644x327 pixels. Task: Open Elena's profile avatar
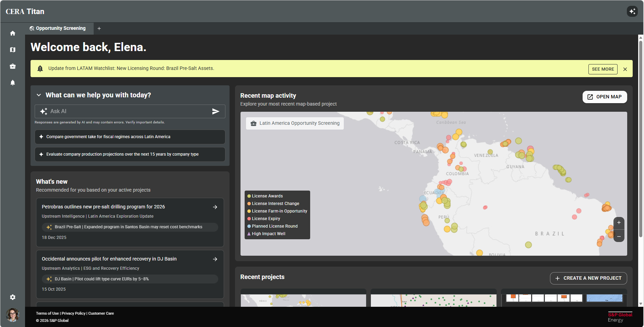tap(13, 315)
